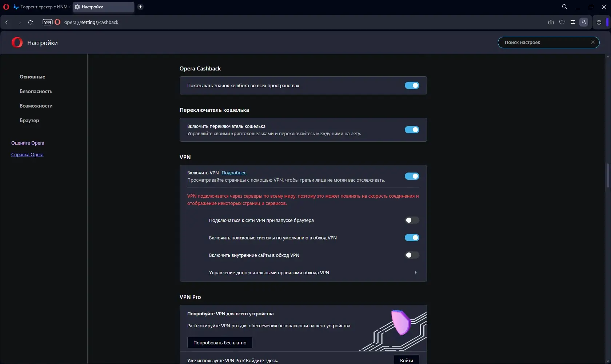Open the extensions cube icon
Viewport: 611px width, 364px height.
coord(599,22)
